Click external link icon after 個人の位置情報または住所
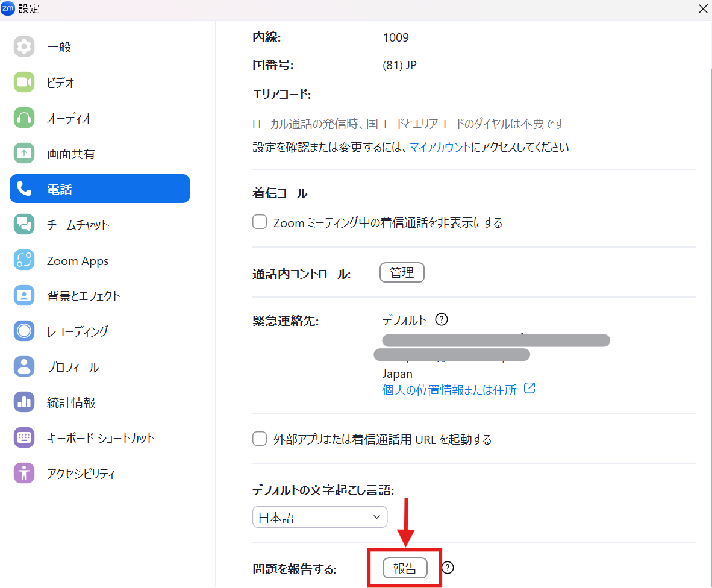 click(529, 389)
